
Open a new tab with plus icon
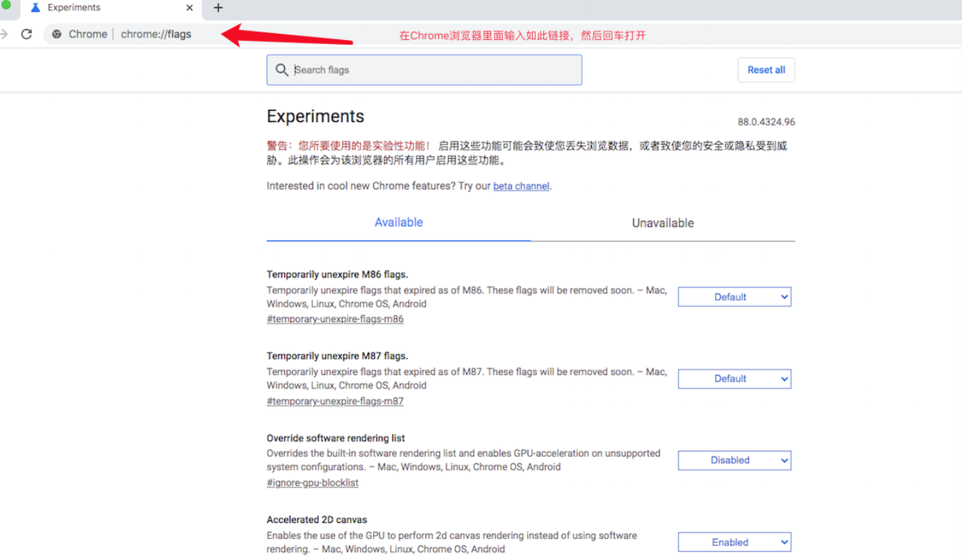(218, 8)
